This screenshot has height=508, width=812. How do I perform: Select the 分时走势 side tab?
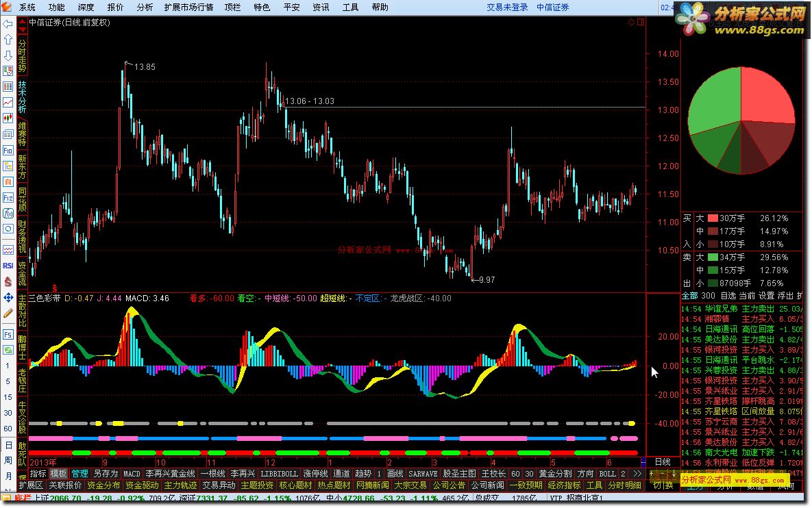pos(22,56)
